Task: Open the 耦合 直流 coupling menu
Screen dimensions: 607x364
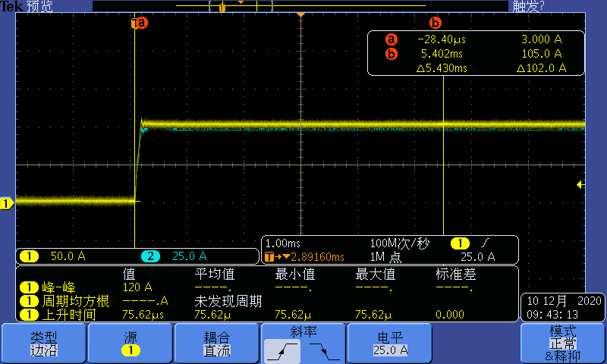Action: pos(216,344)
